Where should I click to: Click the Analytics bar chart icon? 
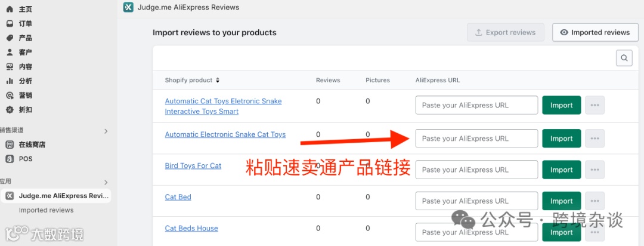coord(10,81)
